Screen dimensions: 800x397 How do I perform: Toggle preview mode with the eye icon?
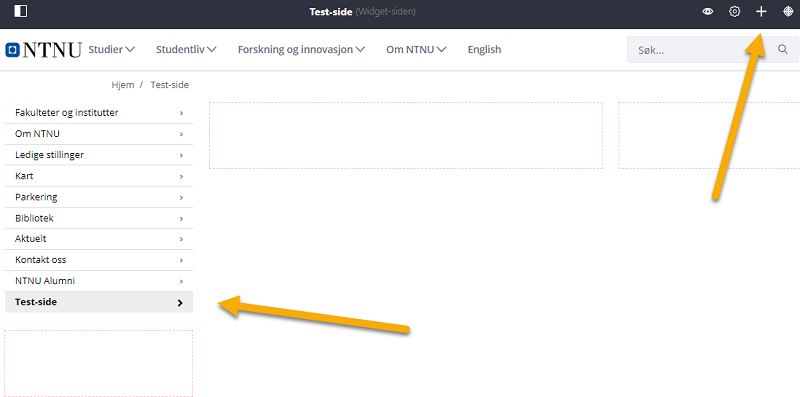708,12
